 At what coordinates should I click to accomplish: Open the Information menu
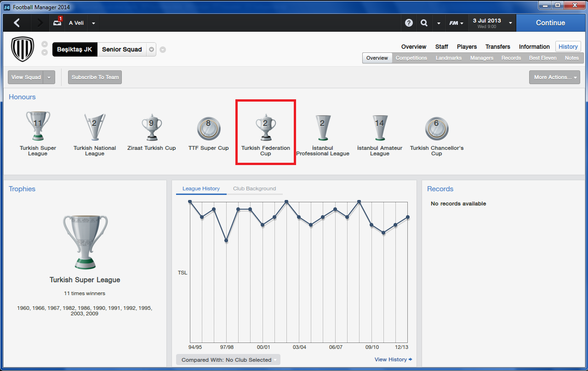click(x=534, y=46)
